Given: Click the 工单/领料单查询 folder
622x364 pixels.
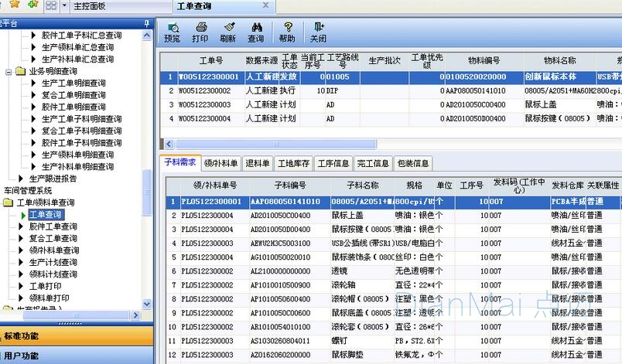Looking at the screenshot, I should (45, 202).
